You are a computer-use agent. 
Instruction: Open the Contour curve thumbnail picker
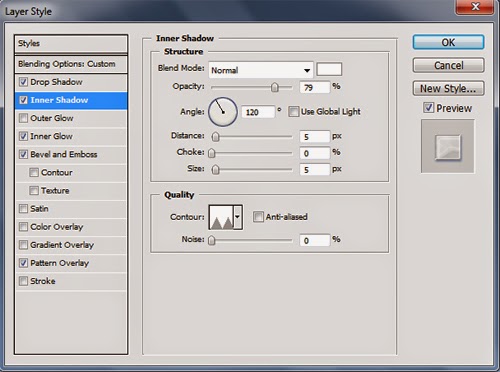pos(221,217)
